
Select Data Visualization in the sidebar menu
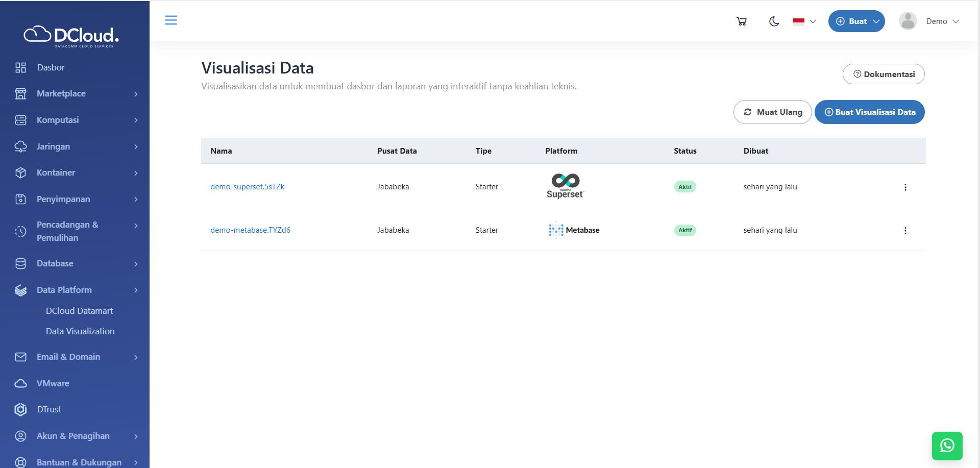click(x=80, y=331)
